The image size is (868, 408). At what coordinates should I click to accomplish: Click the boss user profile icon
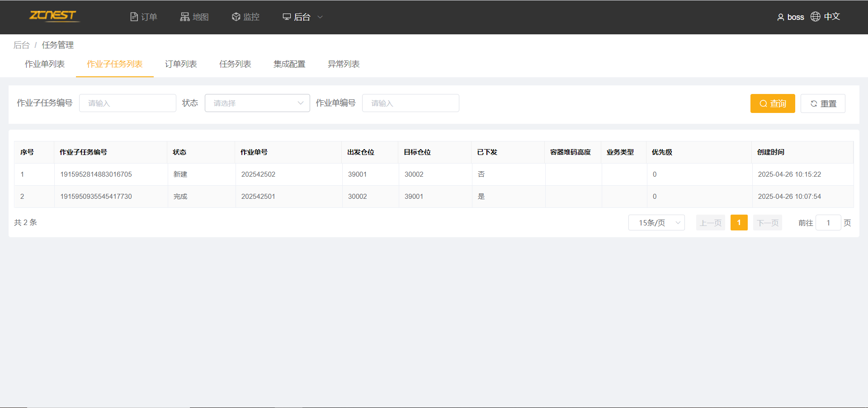[x=780, y=17]
